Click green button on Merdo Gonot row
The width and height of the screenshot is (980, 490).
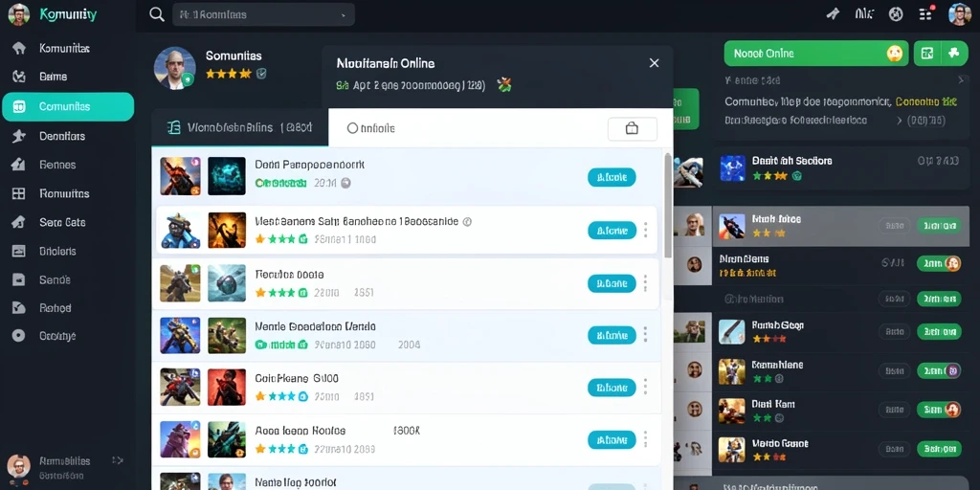pos(938,449)
